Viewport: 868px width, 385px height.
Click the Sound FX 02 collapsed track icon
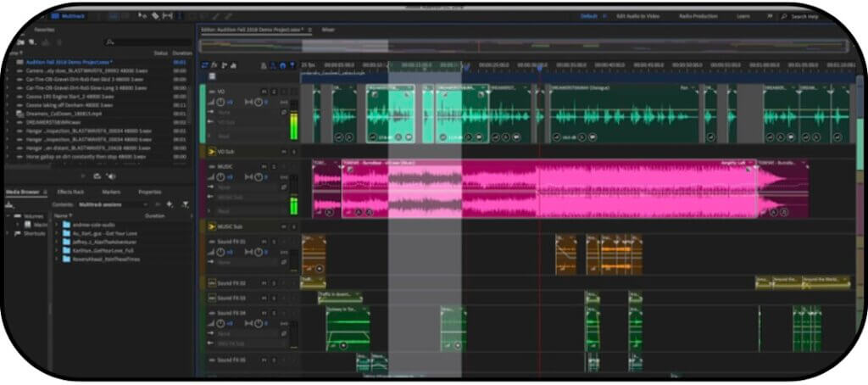212,283
